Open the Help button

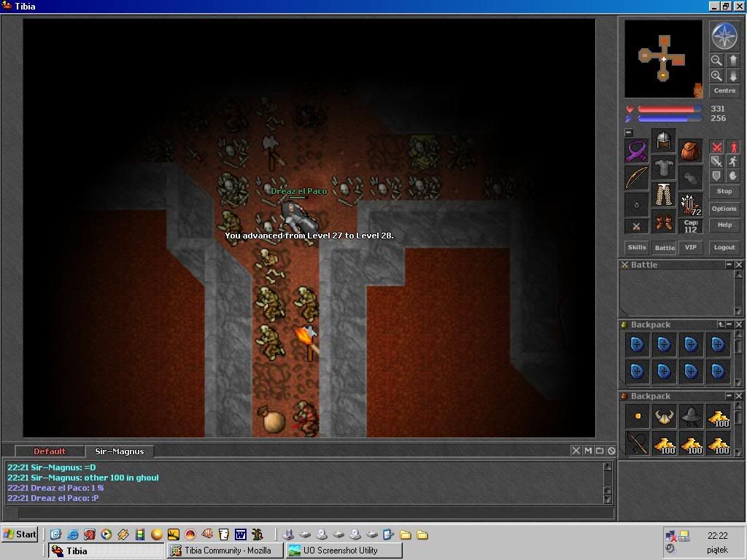pos(724,225)
